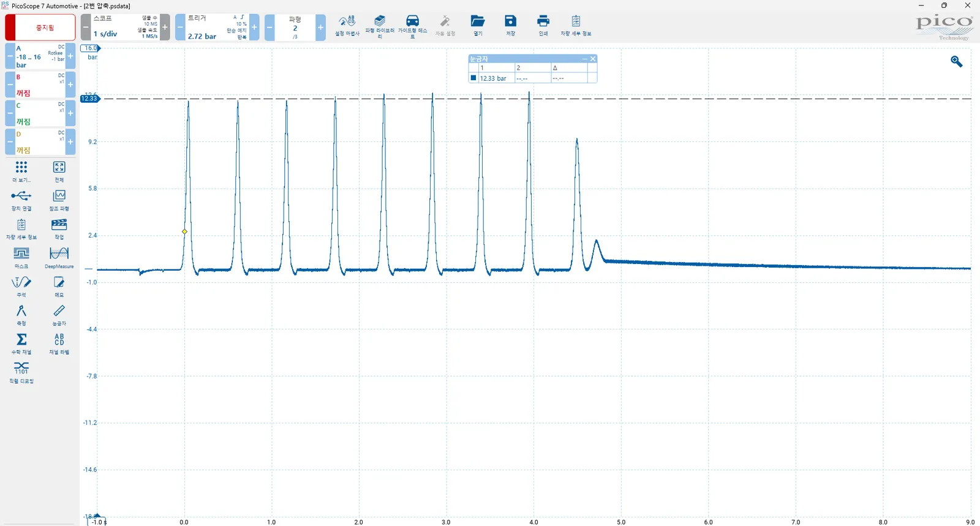This screenshot has height=526, width=980.
Task: Go to previous 파형 waveform buffer
Action: [x=269, y=28]
